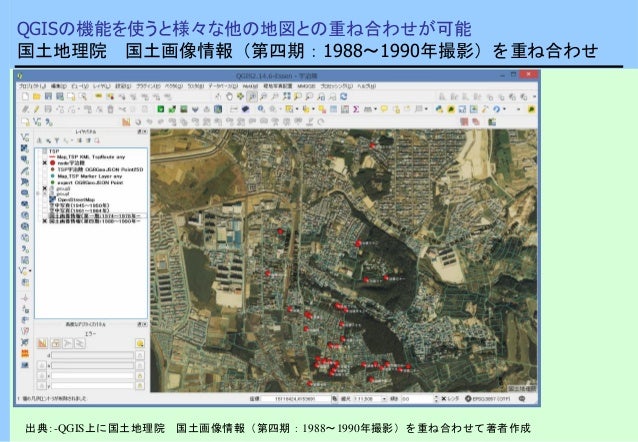Select the Zoom Out magnifier tool
The width and height of the screenshot is (638, 442).
[x=264, y=96]
